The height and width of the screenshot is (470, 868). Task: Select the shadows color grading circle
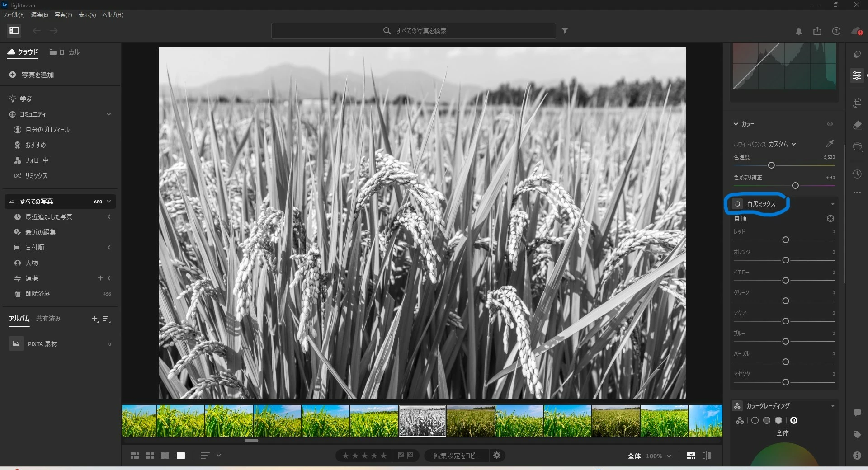[x=755, y=420]
